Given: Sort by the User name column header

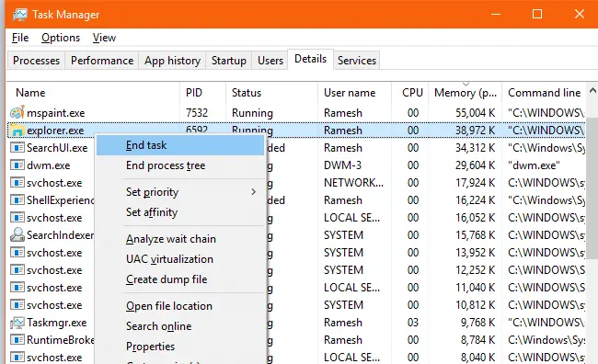Looking at the screenshot, I should [355, 93].
